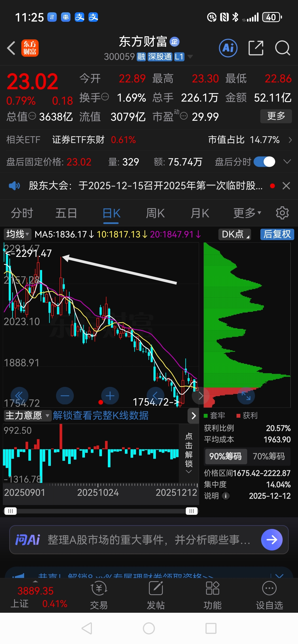Screen dimensions: 298x644
Task: Tap the speaker announcement icon
Action: (x=14, y=186)
